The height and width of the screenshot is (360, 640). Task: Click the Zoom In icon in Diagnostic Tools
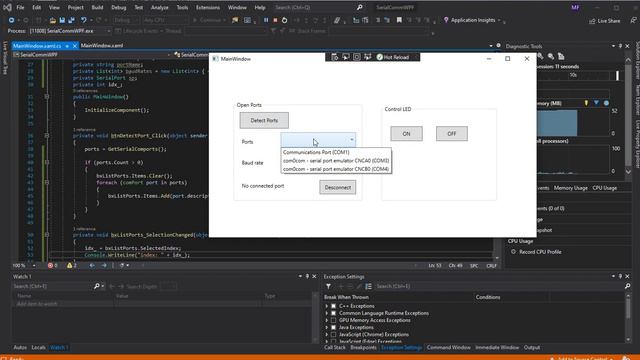[540, 56]
